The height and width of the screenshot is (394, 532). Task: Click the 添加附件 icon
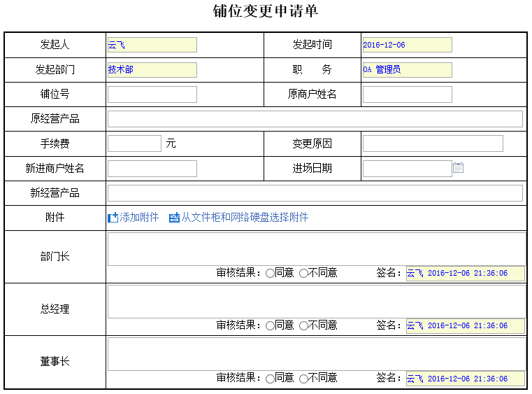pyautogui.click(x=113, y=218)
